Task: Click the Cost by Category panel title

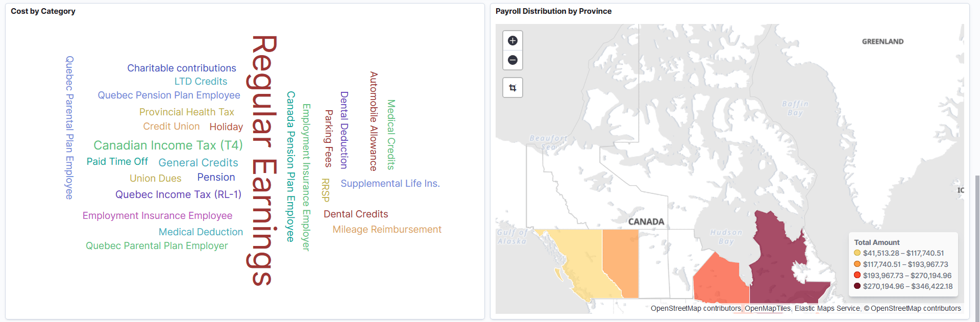Action: (x=43, y=11)
